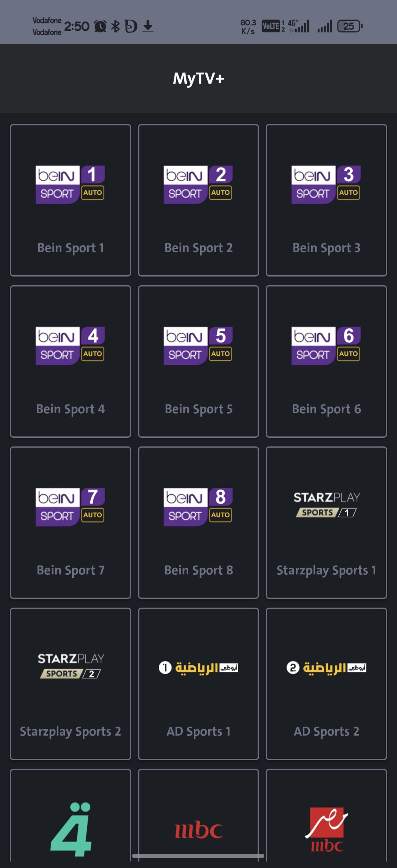397x868 pixels.
Task: Click the MyTV+ title at the top
Action: (x=198, y=79)
